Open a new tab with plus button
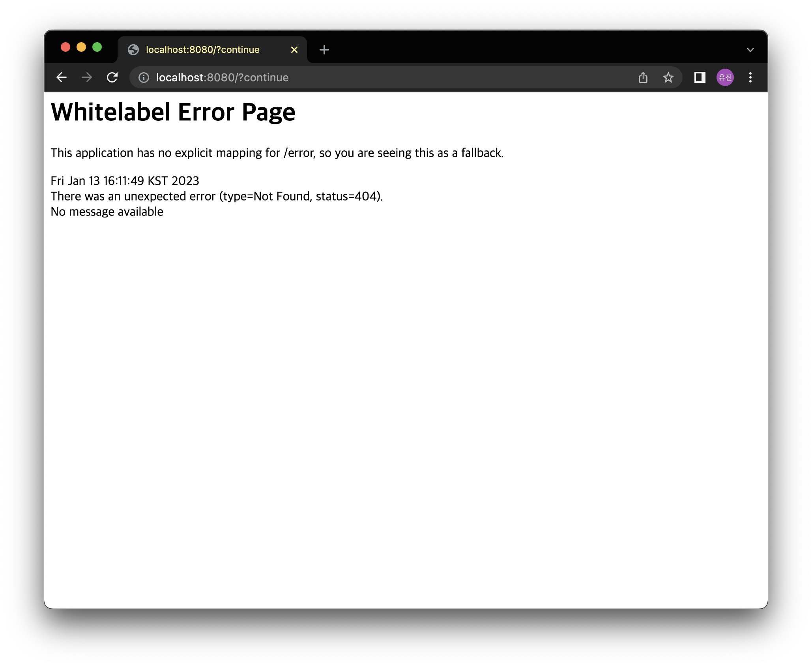The width and height of the screenshot is (812, 667). tap(324, 50)
